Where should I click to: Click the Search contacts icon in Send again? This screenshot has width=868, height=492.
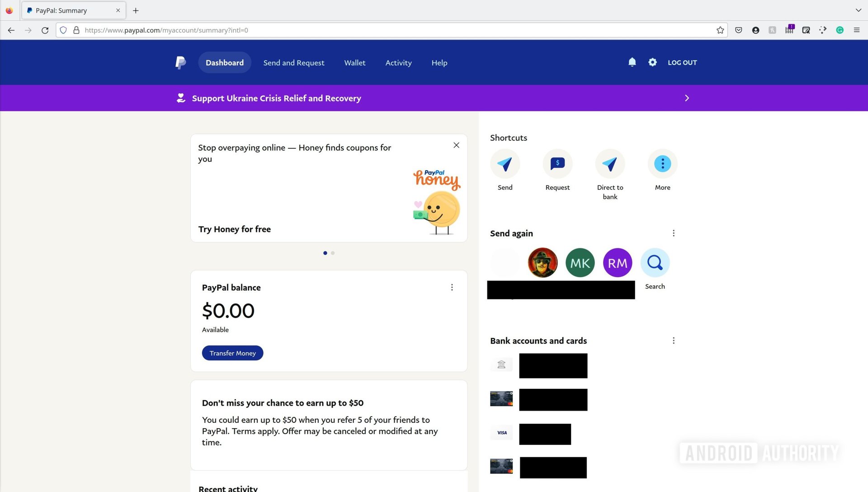click(655, 262)
